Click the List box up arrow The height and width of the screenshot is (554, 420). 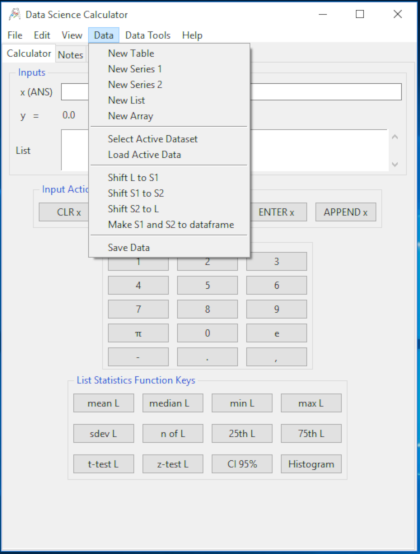click(x=395, y=137)
